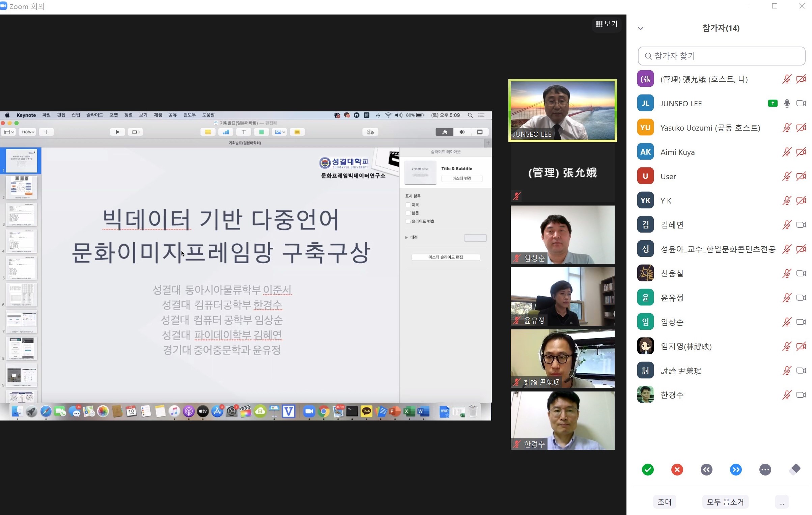Viewport: 812px width, 515px height.
Task: Open the more reactions ellipsis circle
Action: (765, 469)
